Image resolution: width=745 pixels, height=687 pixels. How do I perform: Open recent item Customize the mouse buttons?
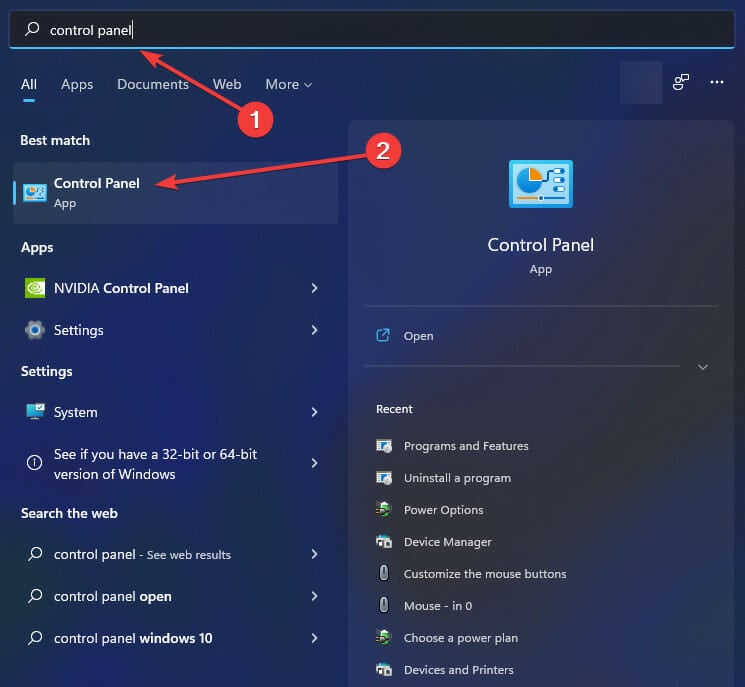point(485,573)
